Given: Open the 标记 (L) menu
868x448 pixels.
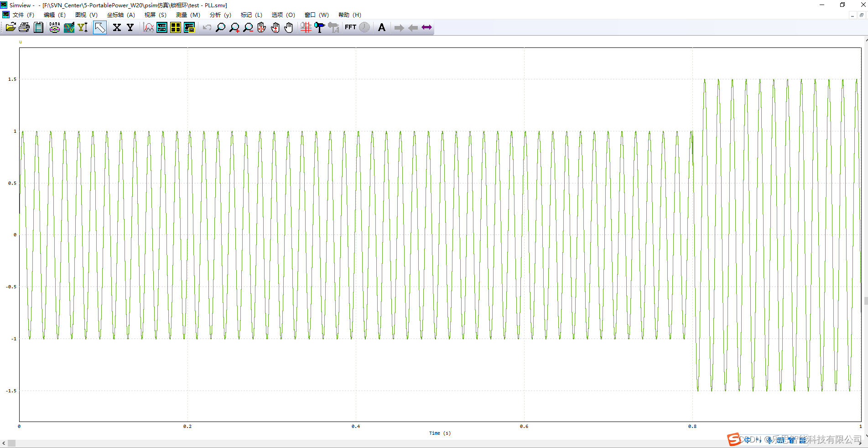Looking at the screenshot, I should point(251,15).
